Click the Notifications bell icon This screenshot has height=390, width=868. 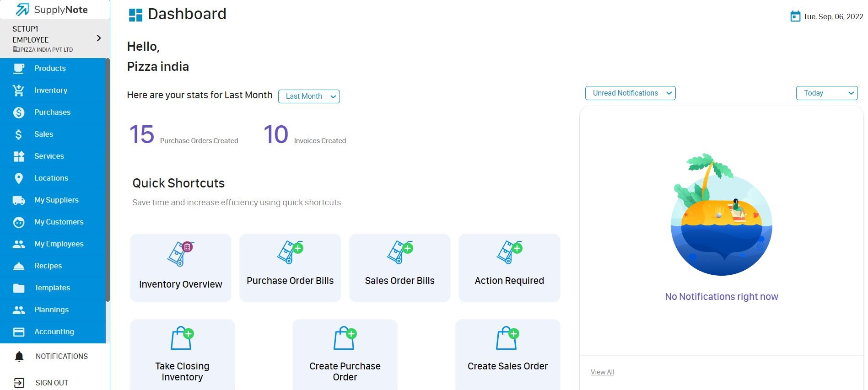pos(19,357)
